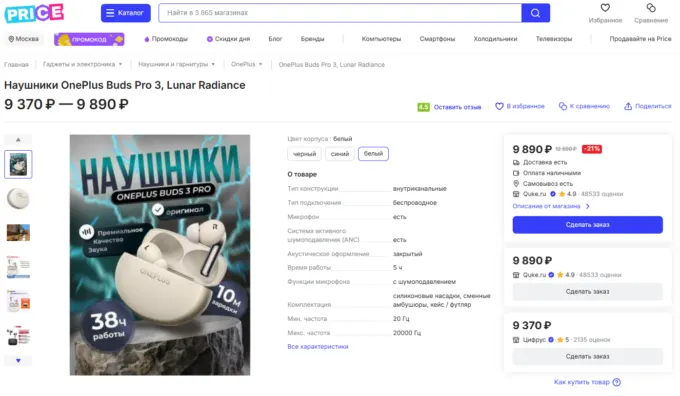The height and width of the screenshot is (396, 680).
Task: Click 'Оплата наличными' icon
Action: point(516,173)
